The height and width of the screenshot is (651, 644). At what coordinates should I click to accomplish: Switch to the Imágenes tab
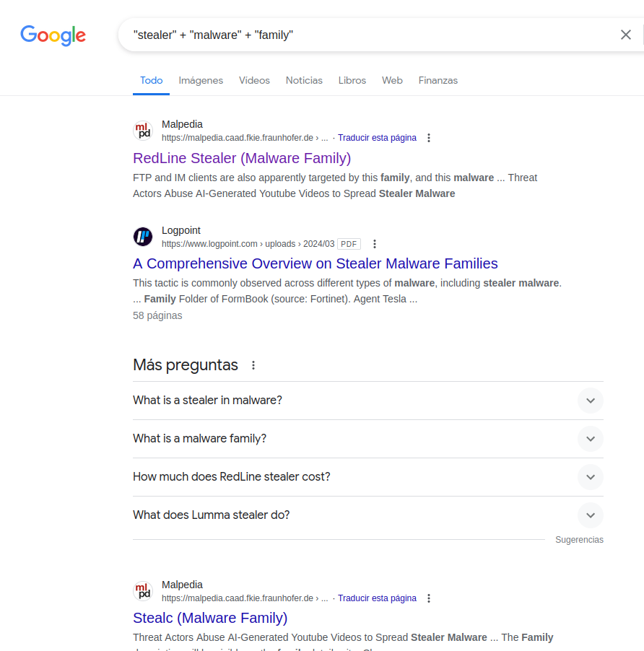coord(201,80)
